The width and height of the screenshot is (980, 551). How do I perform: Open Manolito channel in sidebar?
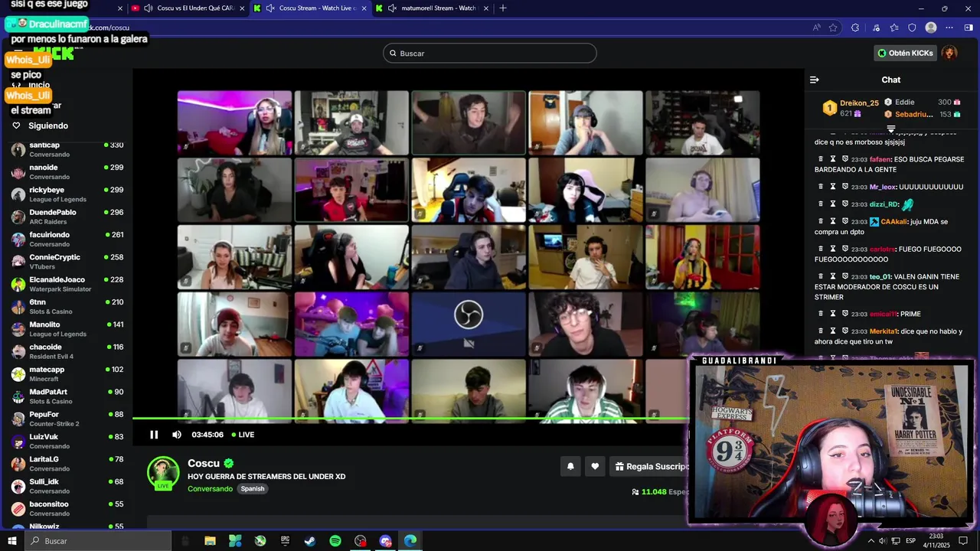67,329
